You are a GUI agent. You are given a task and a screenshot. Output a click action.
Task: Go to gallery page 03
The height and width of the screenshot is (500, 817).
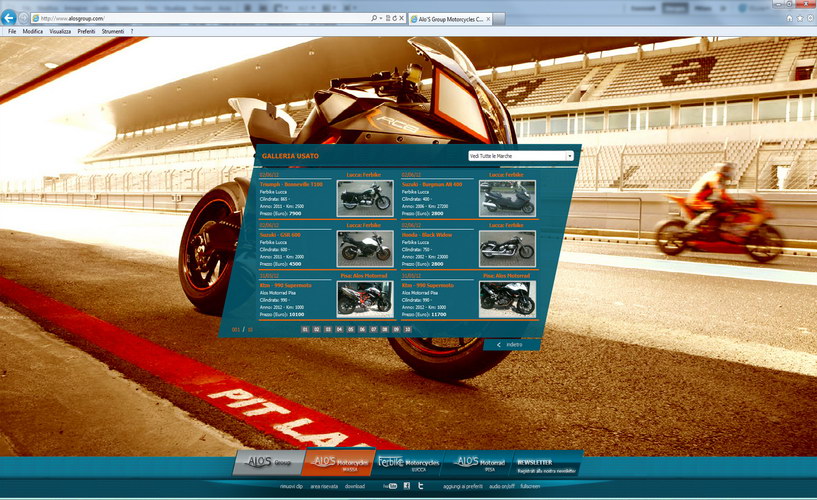point(328,330)
